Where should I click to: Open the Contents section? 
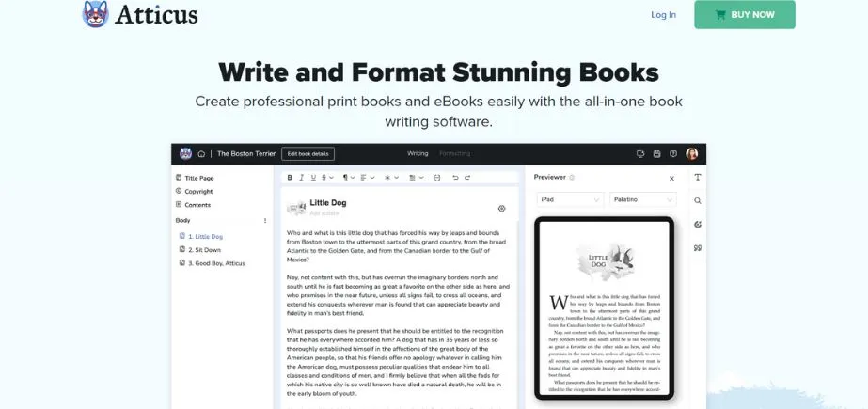pyautogui.click(x=193, y=205)
